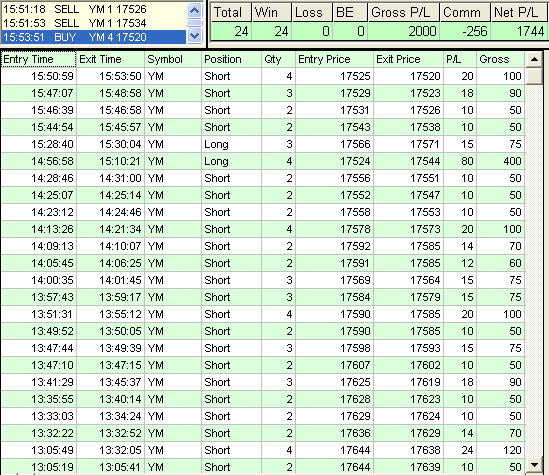This screenshot has height=475, width=549.
Task: Select the trade row entered at 15:50:59
Action: coord(263,76)
